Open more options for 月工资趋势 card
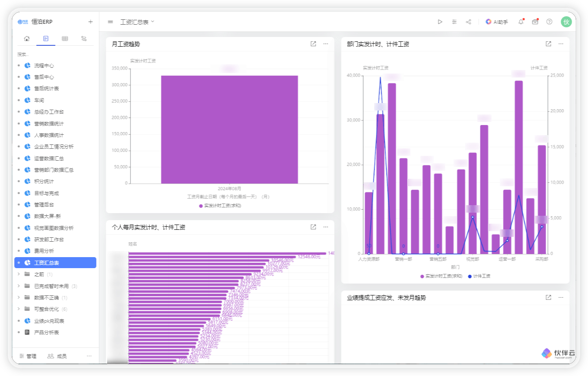This screenshot has height=376, width=588. [326, 44]
